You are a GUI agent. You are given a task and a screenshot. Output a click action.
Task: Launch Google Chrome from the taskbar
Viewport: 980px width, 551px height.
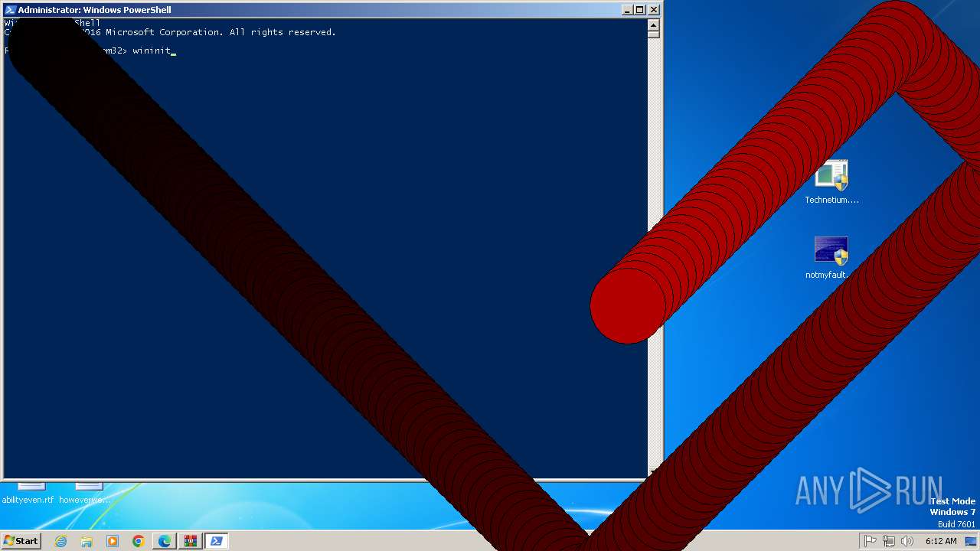click(x=139, y=541)
